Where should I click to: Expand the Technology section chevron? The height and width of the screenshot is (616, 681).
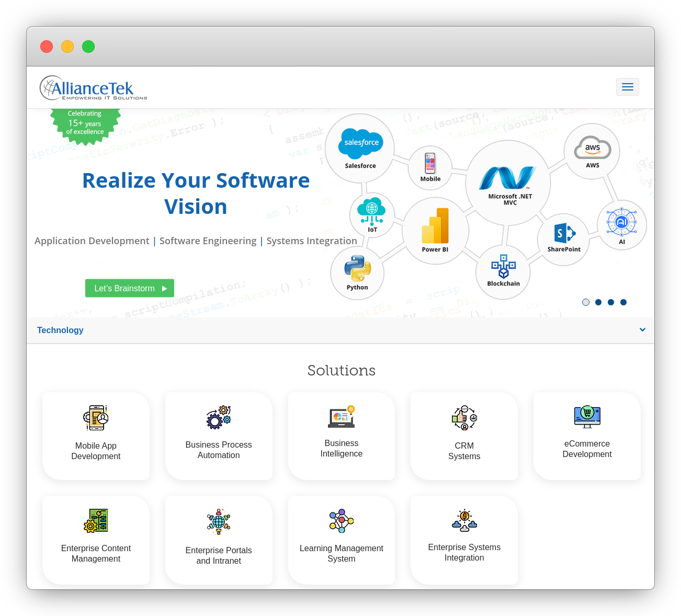click(x=642, y=330)
